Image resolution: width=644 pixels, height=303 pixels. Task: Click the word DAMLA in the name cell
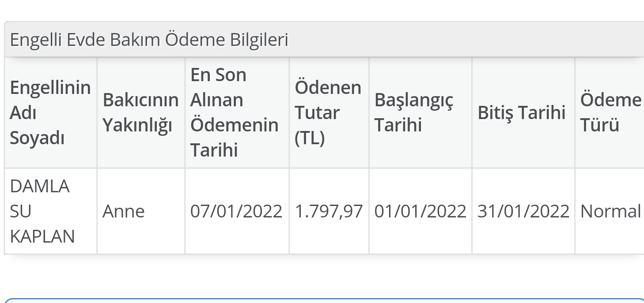click(x=40, y=187)
